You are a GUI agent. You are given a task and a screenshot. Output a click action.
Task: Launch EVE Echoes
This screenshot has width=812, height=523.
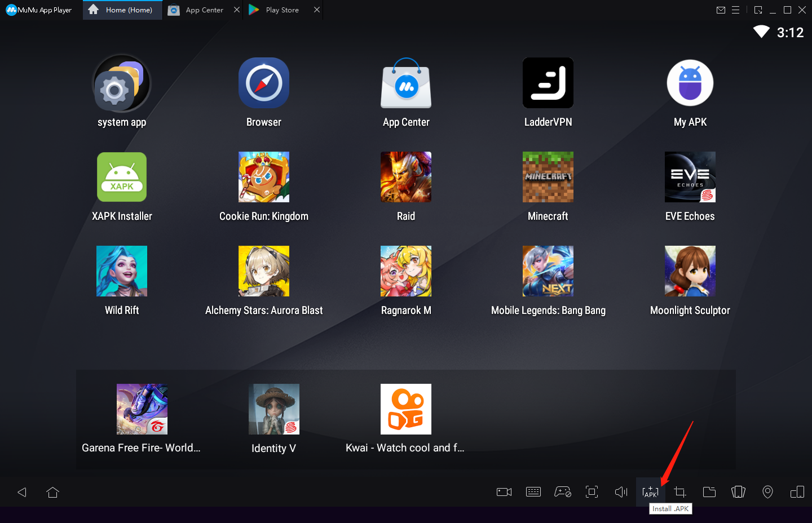tap(690, 177)
